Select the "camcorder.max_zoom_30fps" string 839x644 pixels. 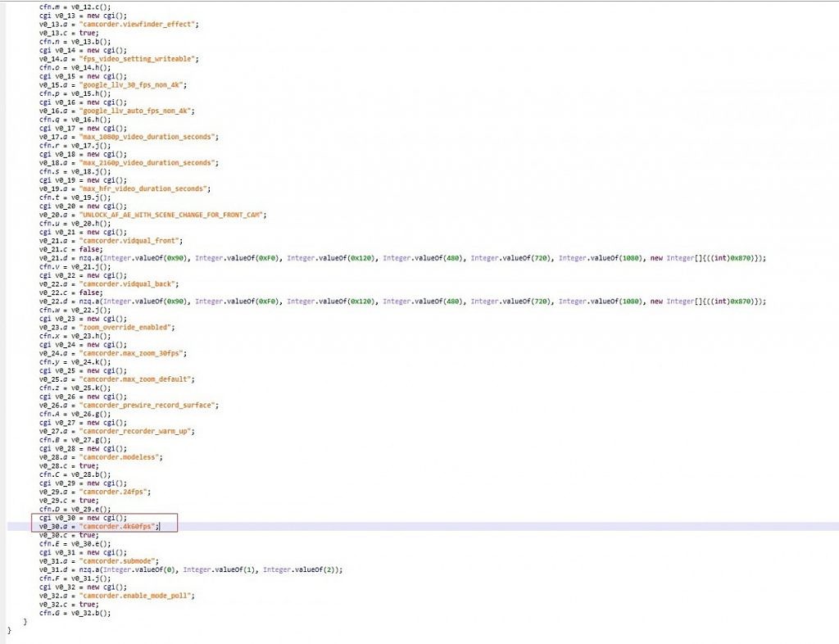click(x=132, y=353)
